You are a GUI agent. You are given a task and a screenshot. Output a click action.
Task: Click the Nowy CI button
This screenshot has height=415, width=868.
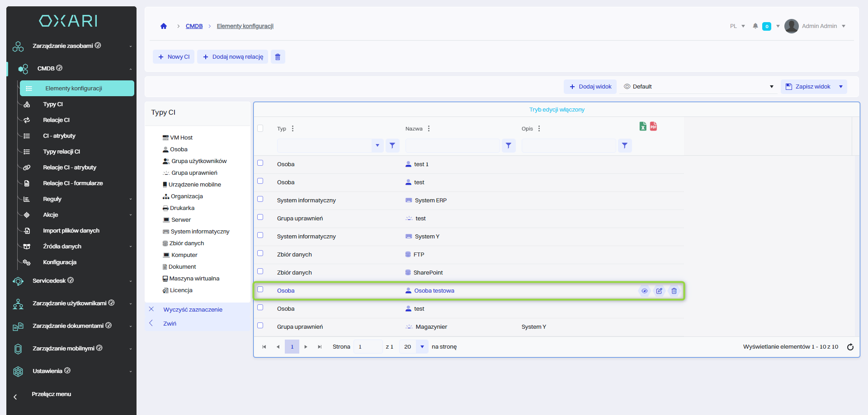click(174, 57)
